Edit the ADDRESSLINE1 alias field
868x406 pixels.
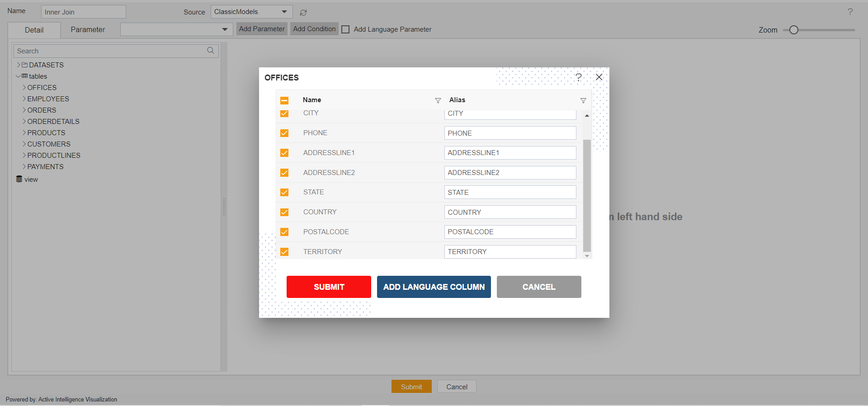click(x=510, y=153)
